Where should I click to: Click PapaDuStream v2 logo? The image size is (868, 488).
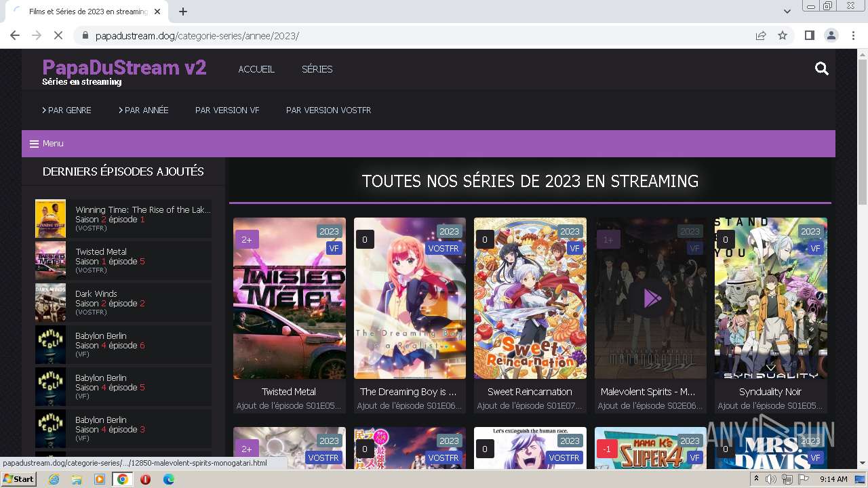[124, 68]
